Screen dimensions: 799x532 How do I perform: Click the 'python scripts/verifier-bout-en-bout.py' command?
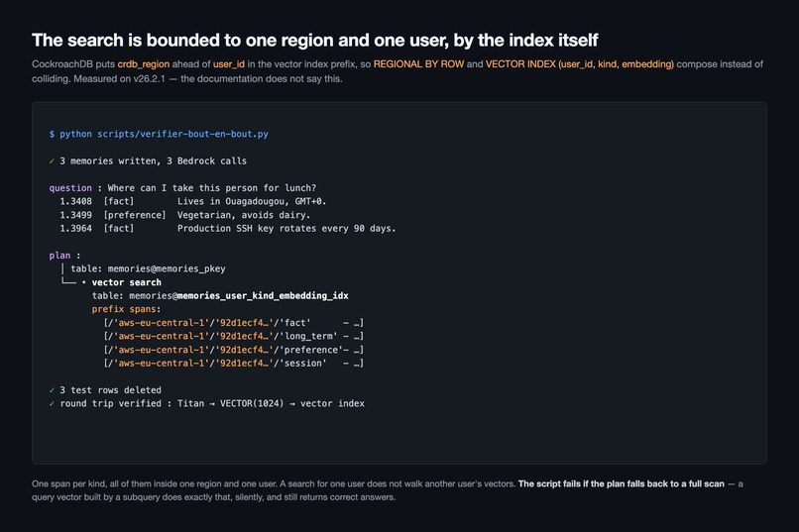pyautogui.click(x=164, y=134)
